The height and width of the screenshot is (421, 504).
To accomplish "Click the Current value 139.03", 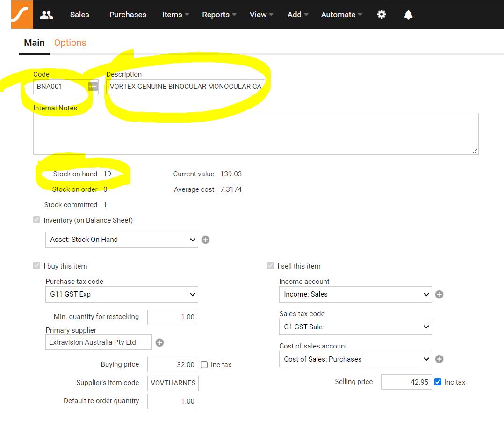I will (x=231, y=174).
